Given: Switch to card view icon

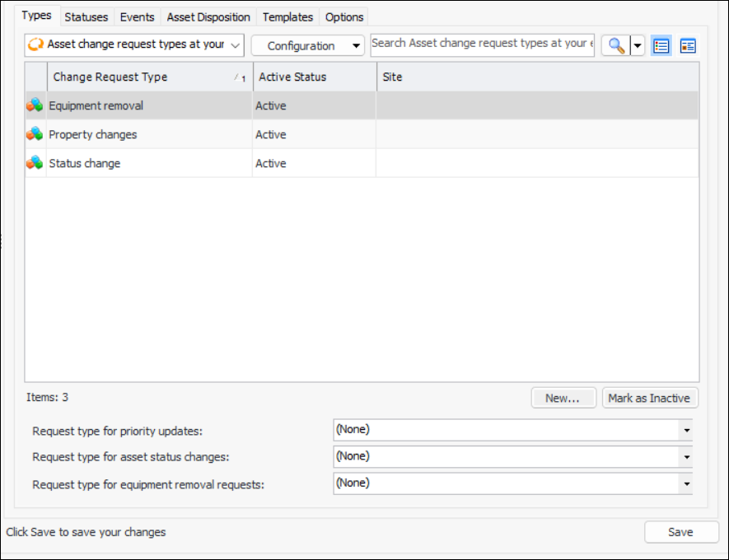Looking at the screenshot, I should [688, 46].
